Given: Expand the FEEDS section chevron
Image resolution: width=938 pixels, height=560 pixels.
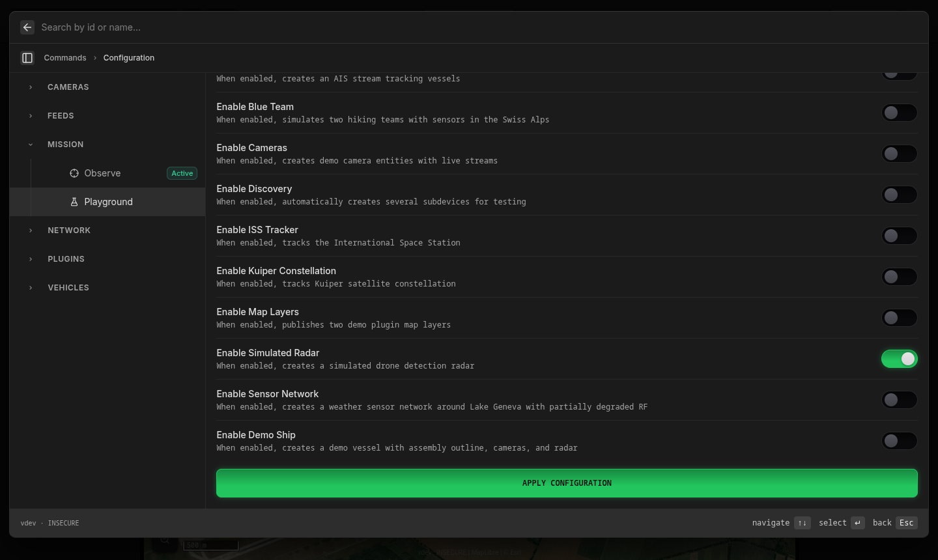Looking at the screenshot, I should coord(31,116).
